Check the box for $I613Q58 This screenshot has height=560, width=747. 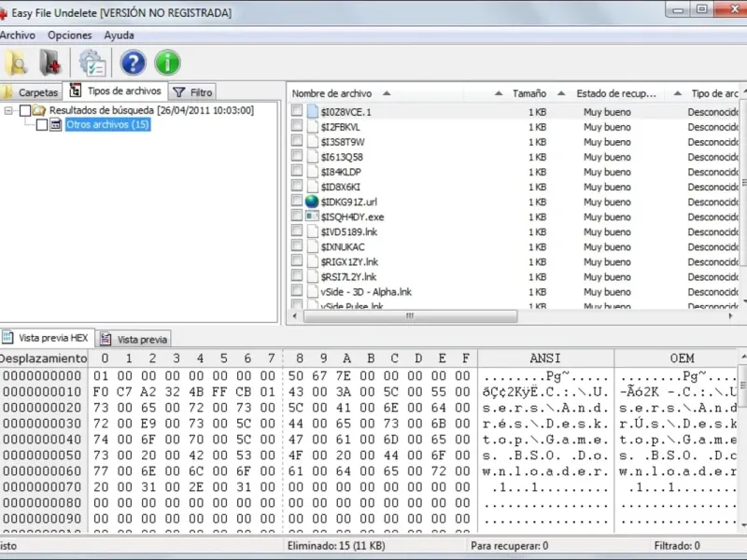pyautogui.click(x=297, y=156)
